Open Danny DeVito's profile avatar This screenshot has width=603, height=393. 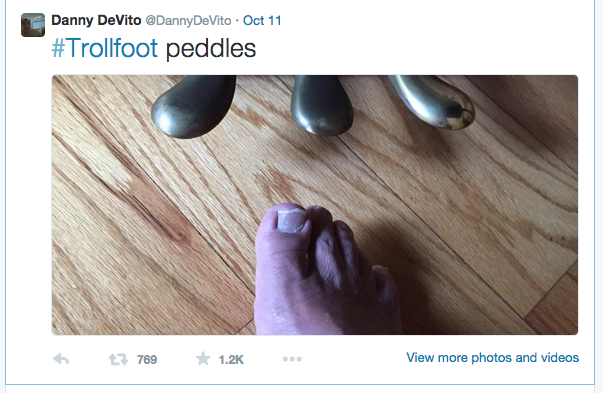(33, 25)
